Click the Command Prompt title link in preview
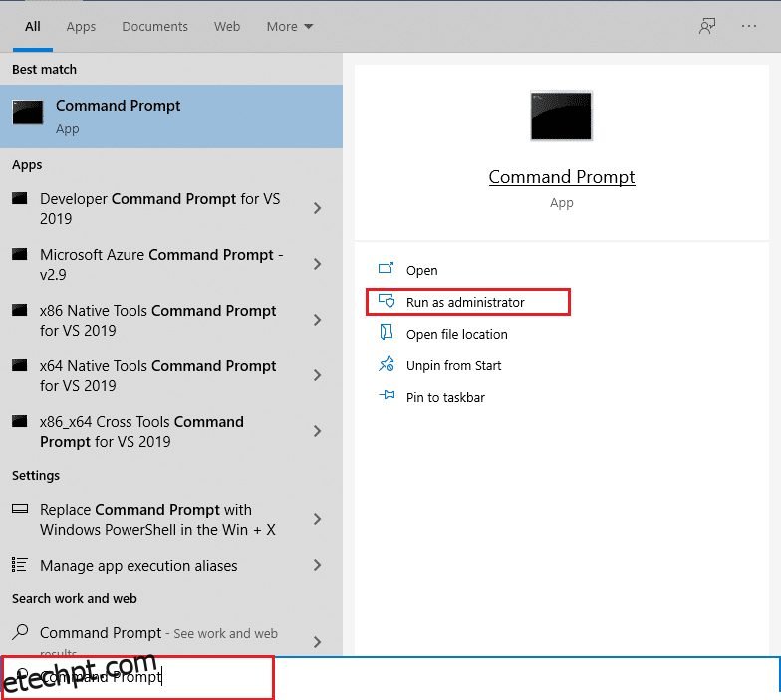 click(x=562, y=177)
